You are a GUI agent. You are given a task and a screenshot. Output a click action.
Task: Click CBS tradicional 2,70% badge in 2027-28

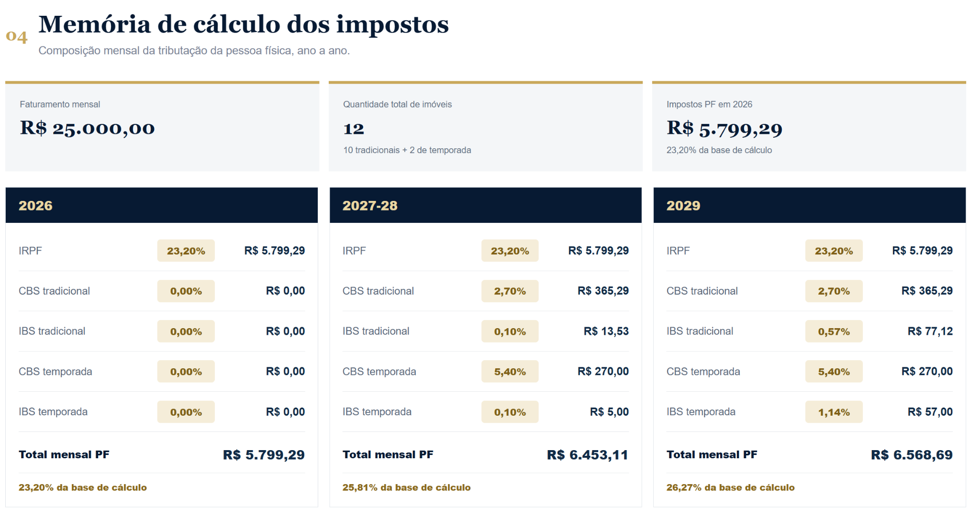(510, 291)
